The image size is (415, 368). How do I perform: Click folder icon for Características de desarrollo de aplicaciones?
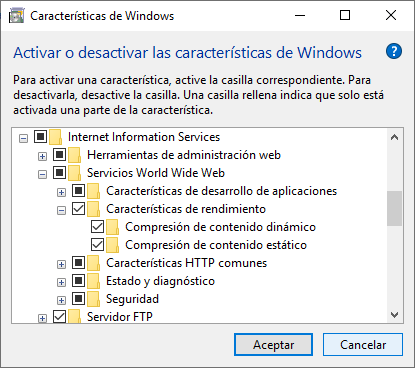pyautogui.click(x=94, y=191)
